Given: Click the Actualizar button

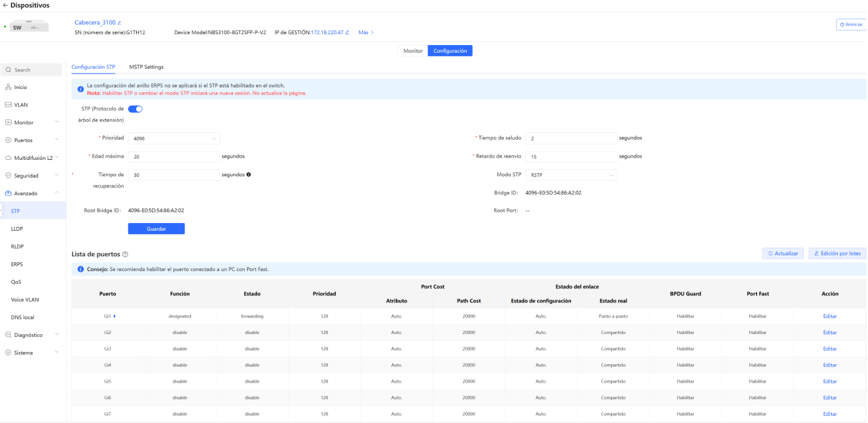Looking at the screenshot, I should click(x=783, y=254).
